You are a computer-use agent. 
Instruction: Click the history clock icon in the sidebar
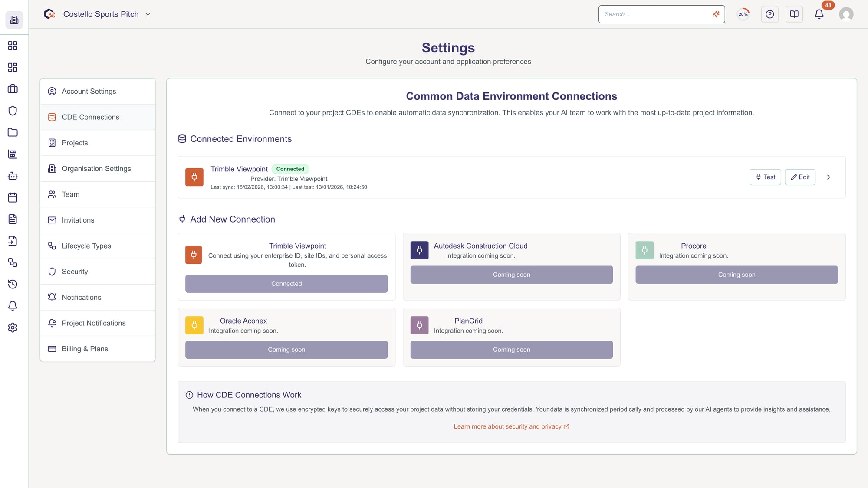click(x=12, y=284)
